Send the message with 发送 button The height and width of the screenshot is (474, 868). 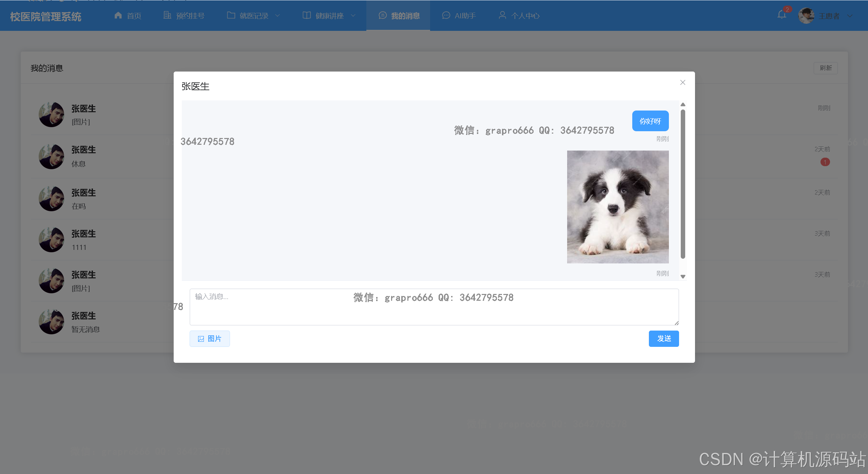[x=664, y=339]
